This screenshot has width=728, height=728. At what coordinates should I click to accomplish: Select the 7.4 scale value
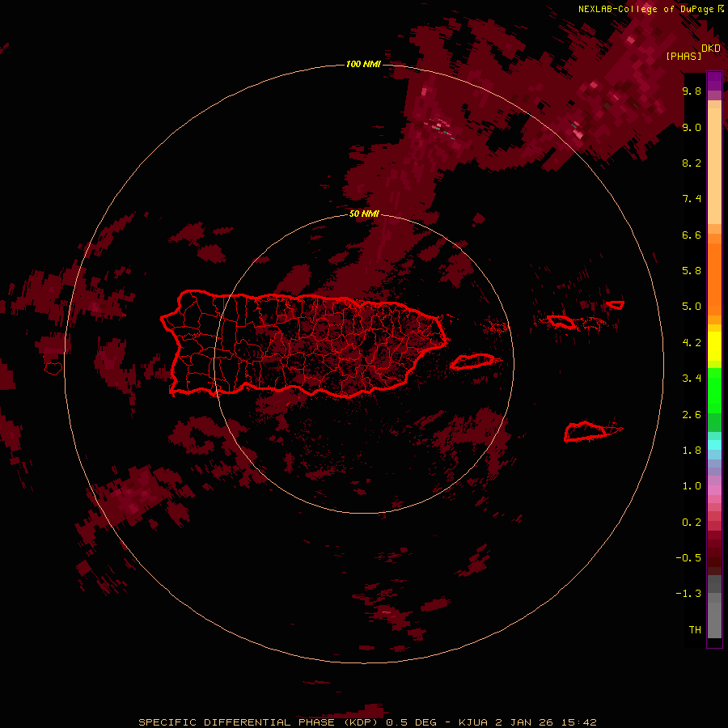click(x=692, y=199)
